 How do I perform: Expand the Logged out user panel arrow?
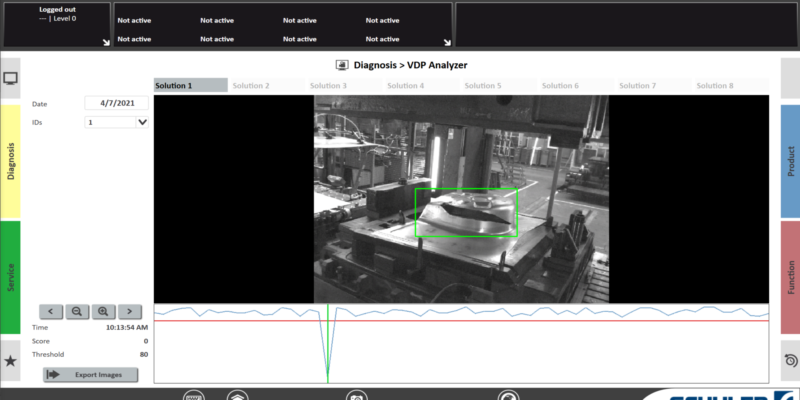click(x=105, y=43)
